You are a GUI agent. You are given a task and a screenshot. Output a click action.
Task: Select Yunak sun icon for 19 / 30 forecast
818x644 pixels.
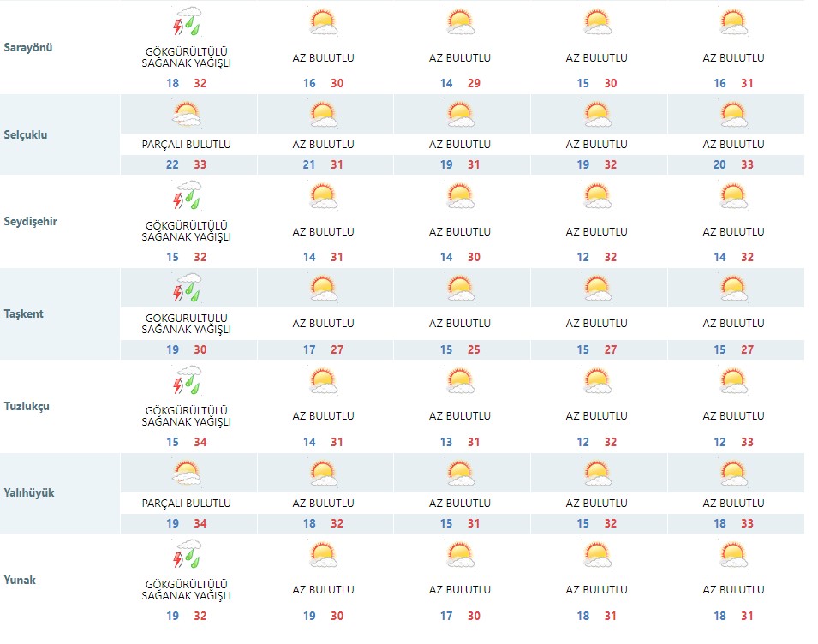[324, 555]
